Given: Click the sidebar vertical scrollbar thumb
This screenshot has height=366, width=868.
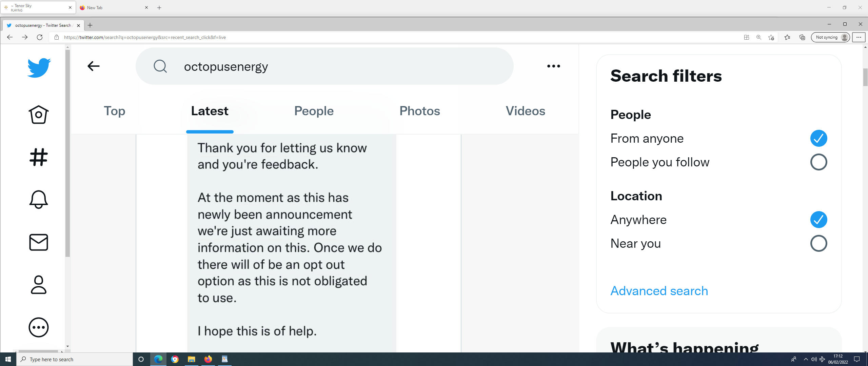Looking at the screenshot, I should pyautogui.click(x=67, y=153).
